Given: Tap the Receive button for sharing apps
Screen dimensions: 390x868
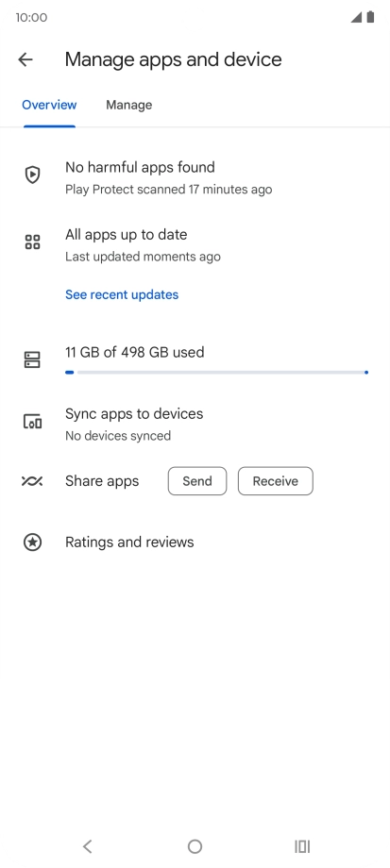Looking at the screenshot, I should [276, 481].
